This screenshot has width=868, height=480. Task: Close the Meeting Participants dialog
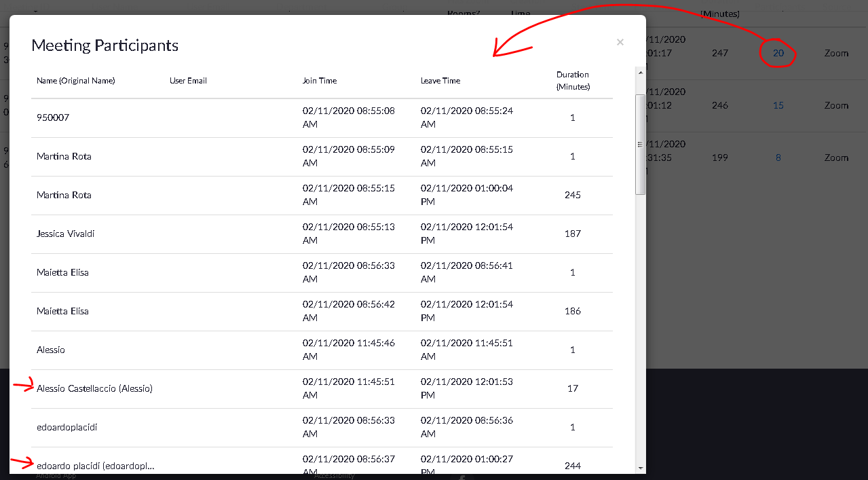(620, 42)
